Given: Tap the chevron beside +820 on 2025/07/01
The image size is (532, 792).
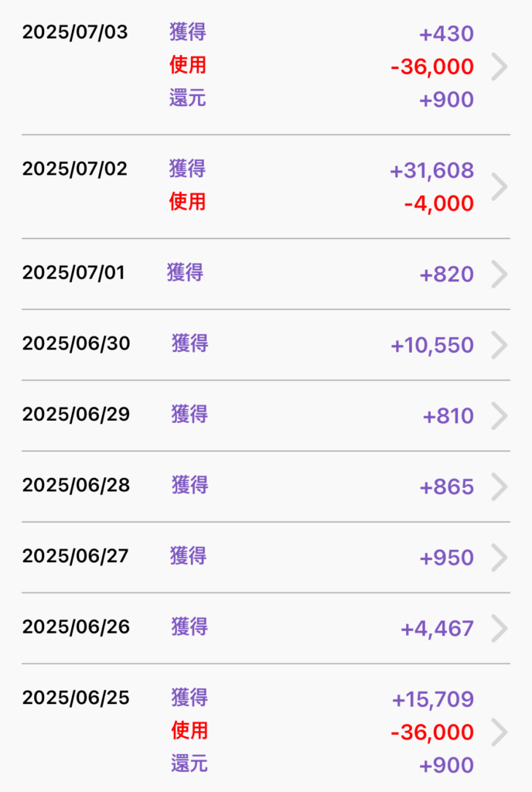Looking at the screenshot, I should click(x=500, y=275).
